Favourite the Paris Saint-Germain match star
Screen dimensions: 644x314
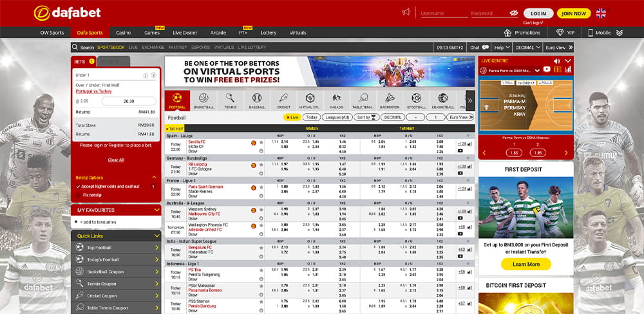261,188
